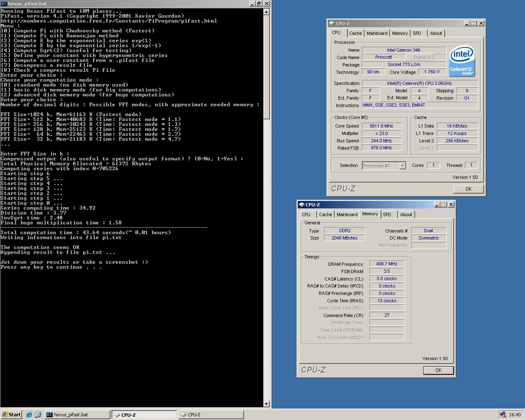The image size is (525, 420).
Task: Close the upper CPU-Z window
Action: (x=481, y=23)
